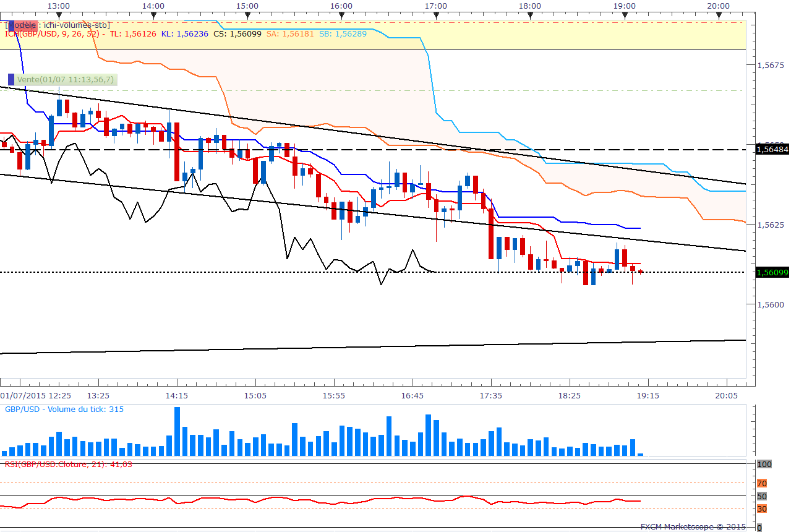791x532 pixels.
Task: Click the blue marker beside the Vente label
Action: [x=11, y=79]
